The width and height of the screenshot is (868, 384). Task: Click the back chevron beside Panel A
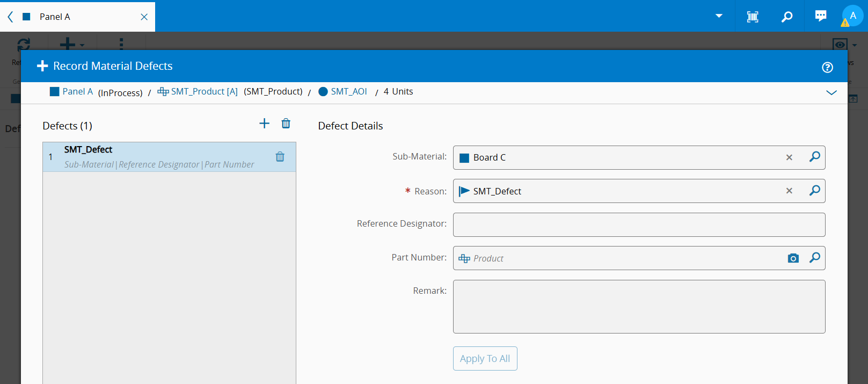click(10, 17)
